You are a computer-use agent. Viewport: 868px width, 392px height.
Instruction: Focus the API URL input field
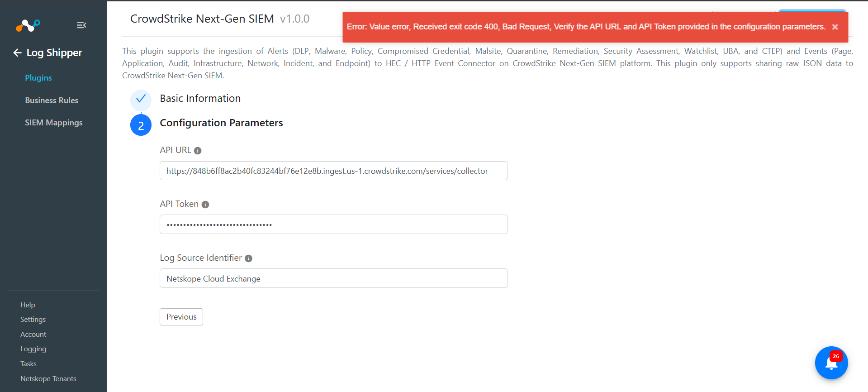click(x=334, y=171)
